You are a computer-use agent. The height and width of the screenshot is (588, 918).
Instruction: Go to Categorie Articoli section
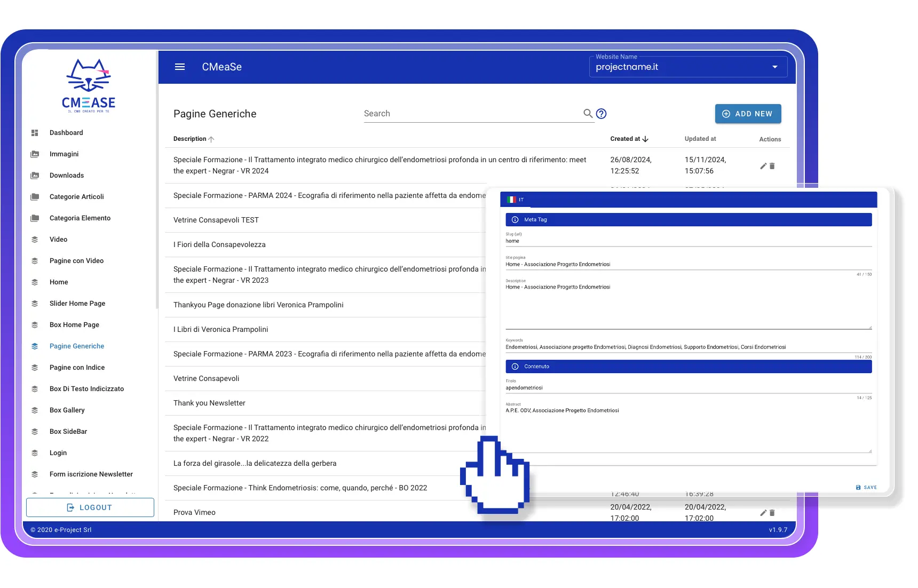tap(77, 197)
